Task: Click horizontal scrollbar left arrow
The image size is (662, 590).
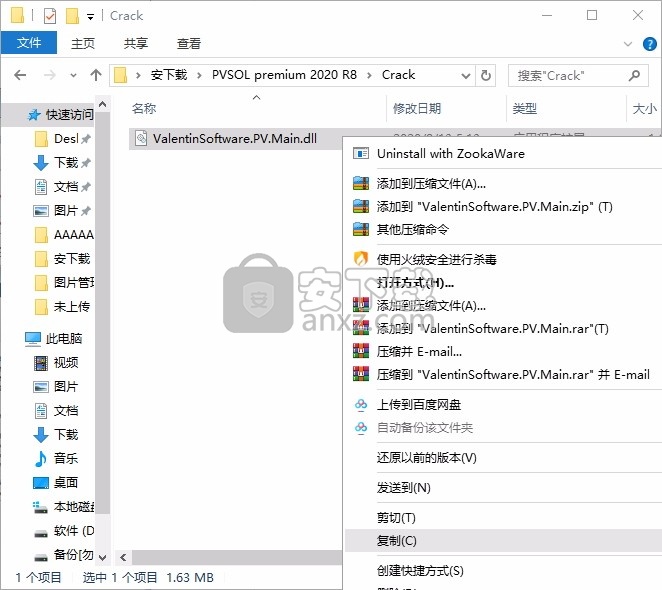Action: coord(123,557)
